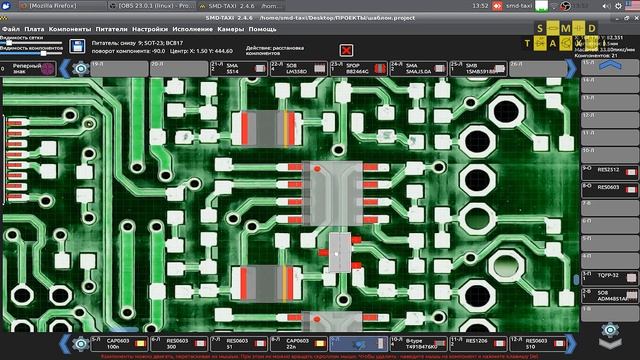Pick feeder 23-Л SFOP BB2464G
Viewport: 640px width, 360px height.
tap(359, 69)
